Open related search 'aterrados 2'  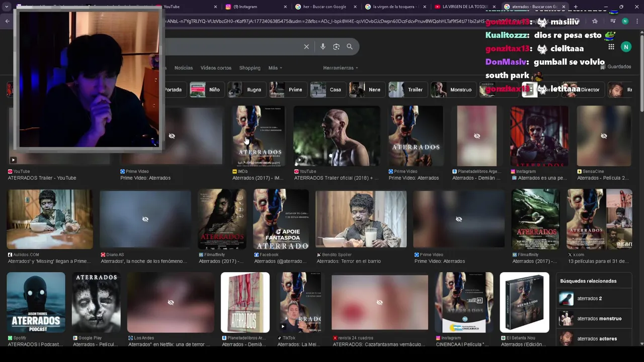pos(595,299)
